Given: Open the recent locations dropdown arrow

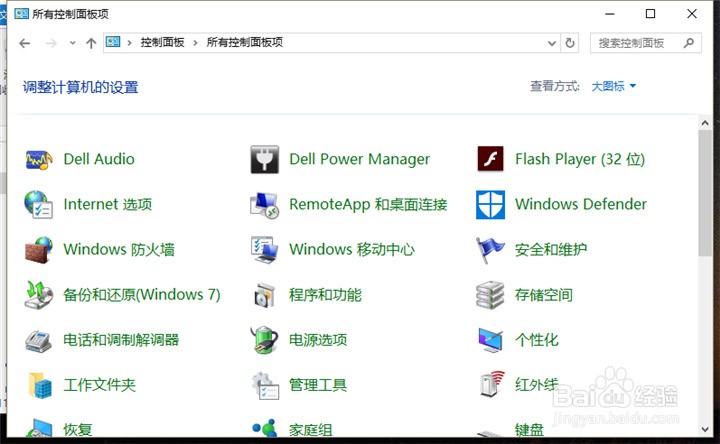Looking at the screenshot, I should 72,43.
